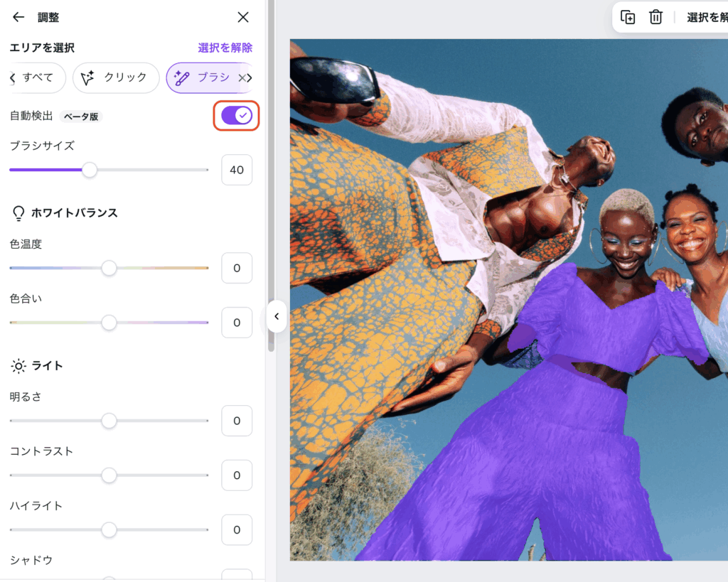Image resolution: width=728 pixels, height=582 pixels.
Task: Click the lightbulb ホワイトバランス icon
Action: click(x=18, y=212)
